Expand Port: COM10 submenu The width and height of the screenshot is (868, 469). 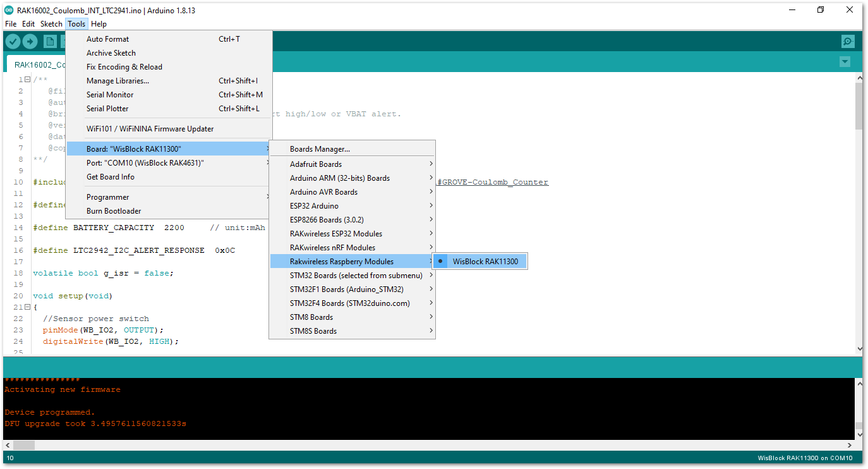pos(169,163)
